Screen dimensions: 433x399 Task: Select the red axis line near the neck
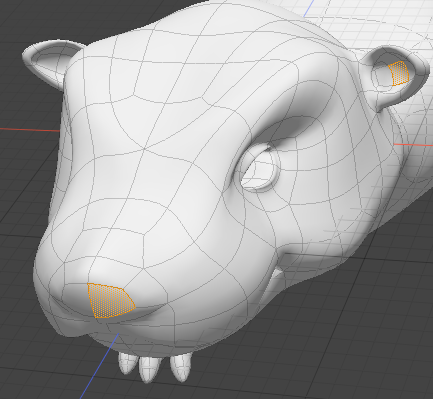pyautogui.click(x=413, y=145)
